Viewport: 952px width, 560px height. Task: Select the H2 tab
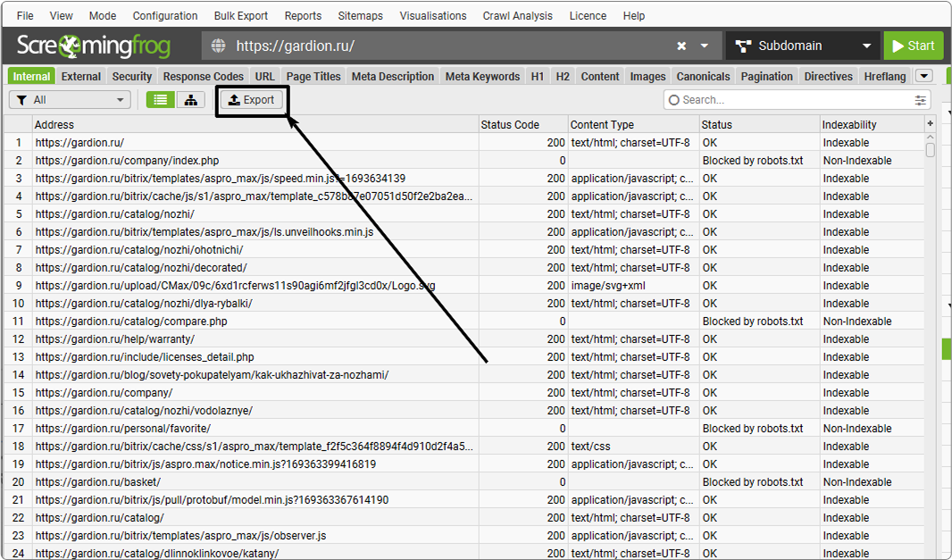(x=563, y=77)
